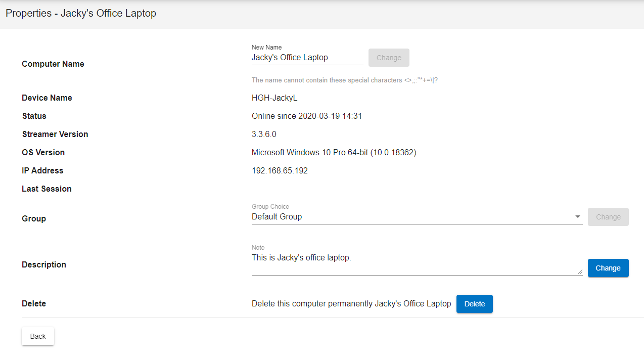Click the Properties - Jacky's Office Laptop title

point(81,13)
